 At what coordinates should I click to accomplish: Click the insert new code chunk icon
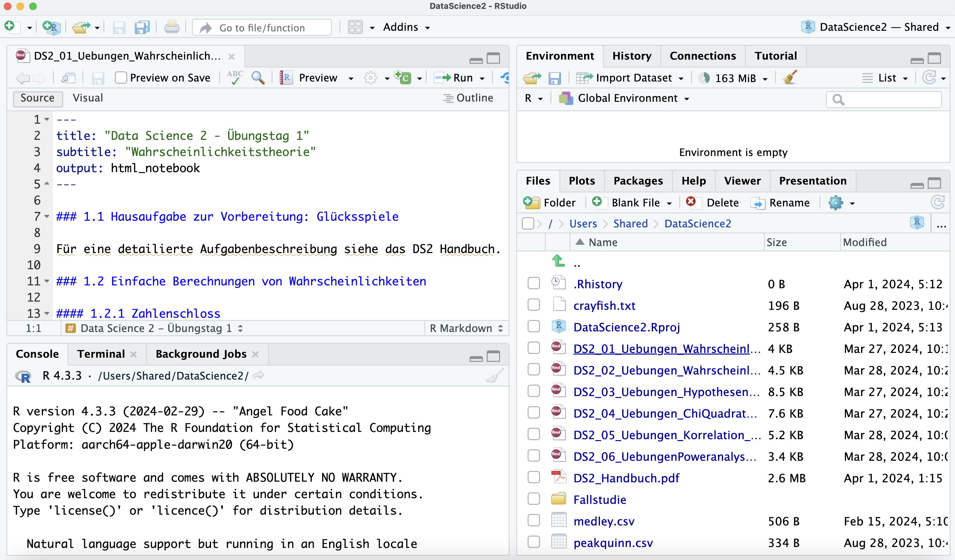click(x=403, y=78)
